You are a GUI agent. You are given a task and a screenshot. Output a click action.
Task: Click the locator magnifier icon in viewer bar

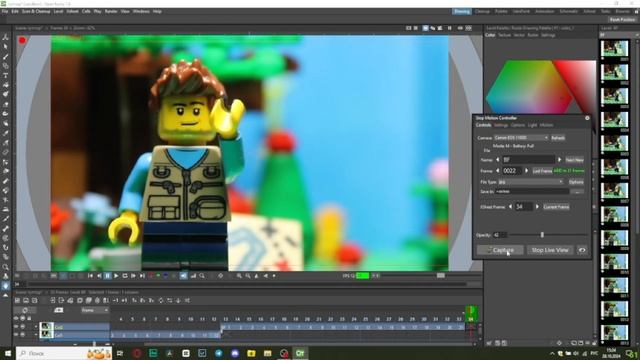point(202,276)
